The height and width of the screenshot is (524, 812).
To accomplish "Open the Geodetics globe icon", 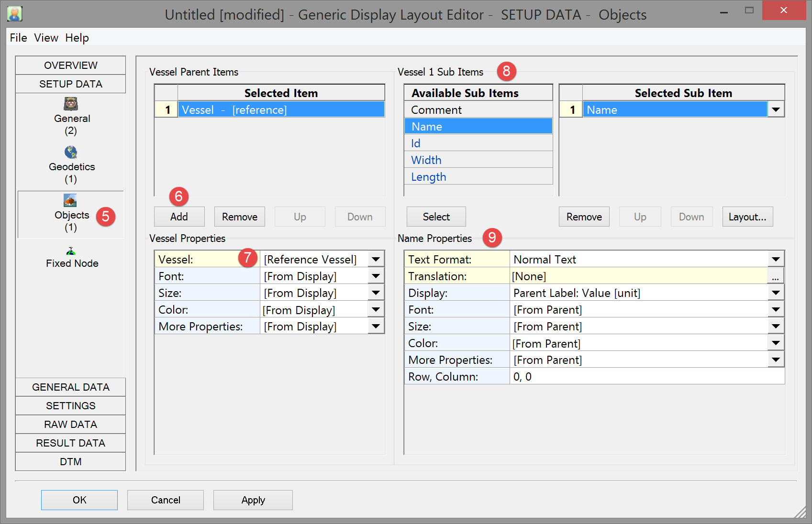I will point(71,152).
